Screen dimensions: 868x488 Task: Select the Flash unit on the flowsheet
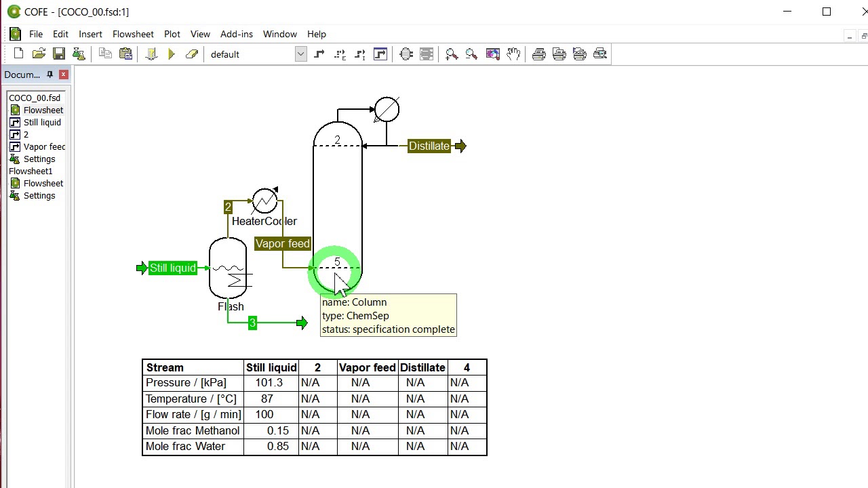pos(228,269)
